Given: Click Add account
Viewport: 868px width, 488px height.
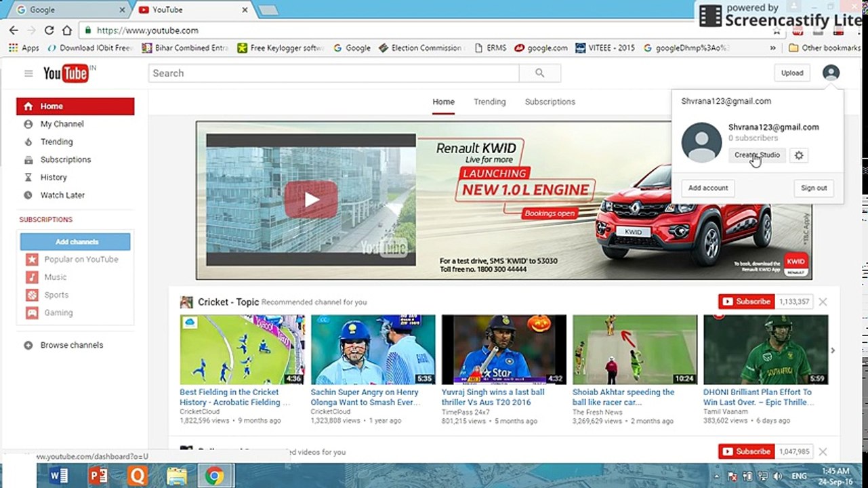Looking at the screenshot, I should (708, 188).
